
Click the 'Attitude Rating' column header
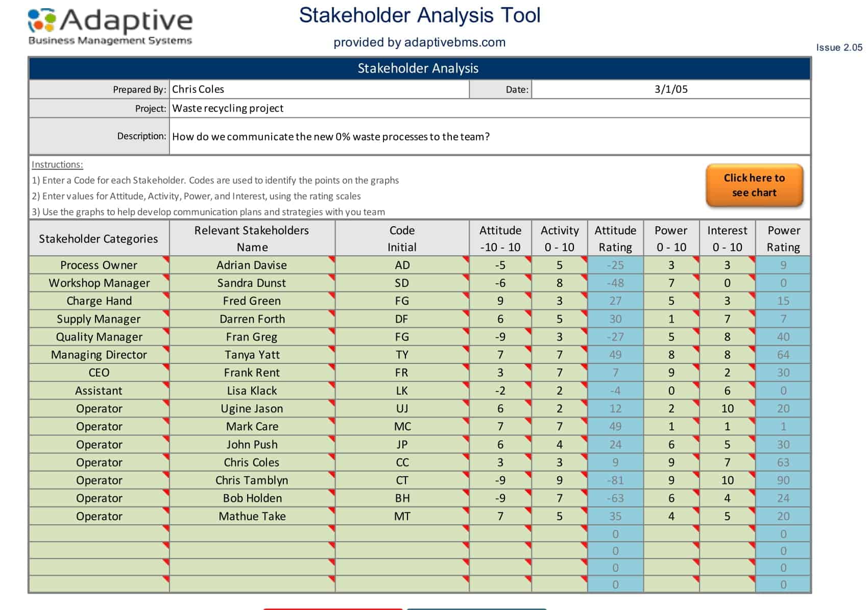point(615,238)
